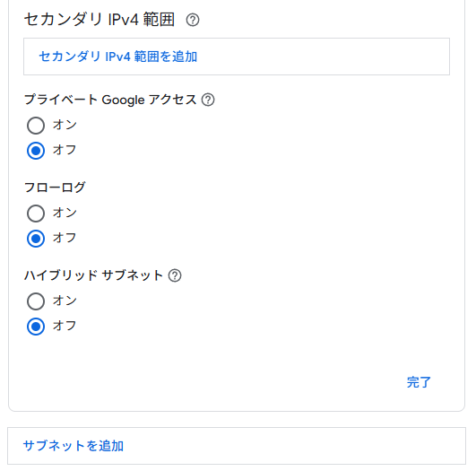The height and width of the screenshot is (471, 476).
Task: Click the オン label under フローログ
Action: click(x=65, y=213)
